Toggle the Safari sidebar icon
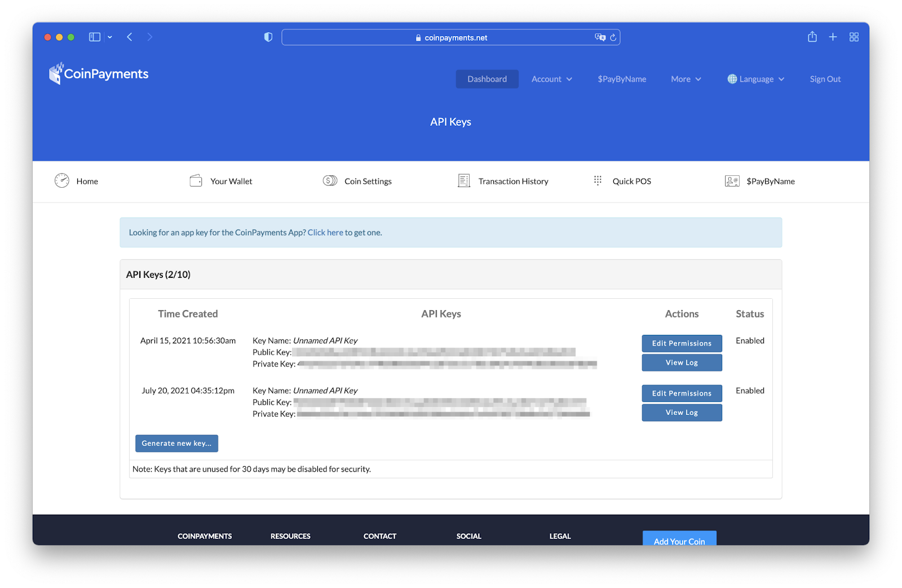Image resolution: width=902 pixels, height=588 pixels. pyautogui.click(x=95, y=37)
